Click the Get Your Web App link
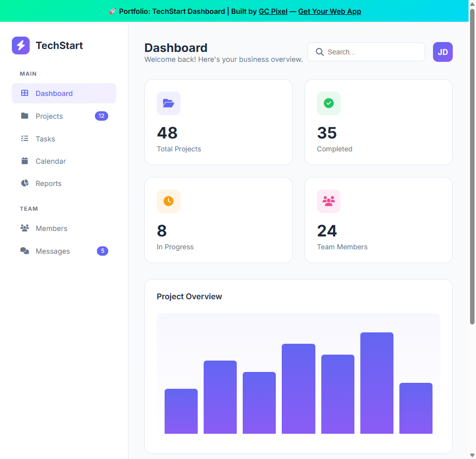 pos(329,11)
